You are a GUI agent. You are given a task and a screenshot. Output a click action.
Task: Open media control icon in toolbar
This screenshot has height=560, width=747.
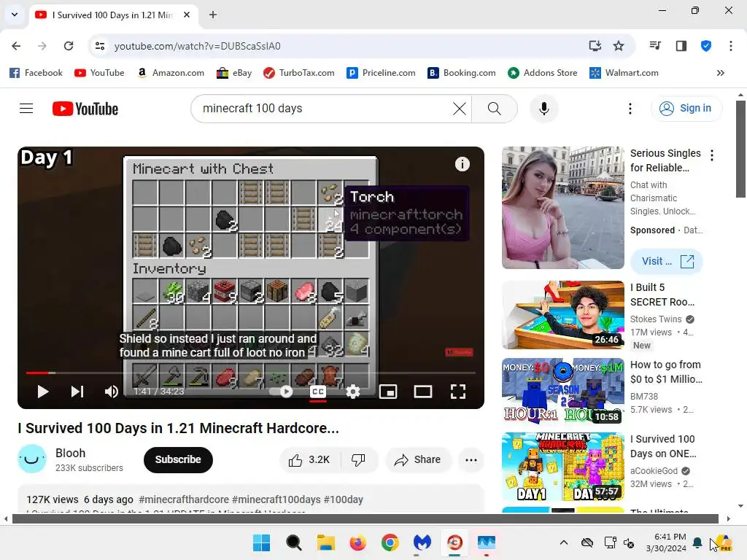point(656,46)
